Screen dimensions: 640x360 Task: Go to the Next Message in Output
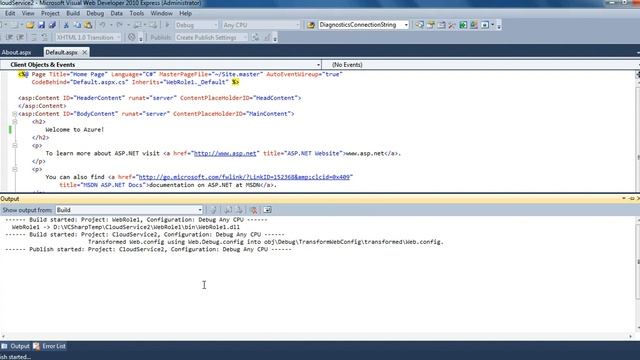pos(240,210)
